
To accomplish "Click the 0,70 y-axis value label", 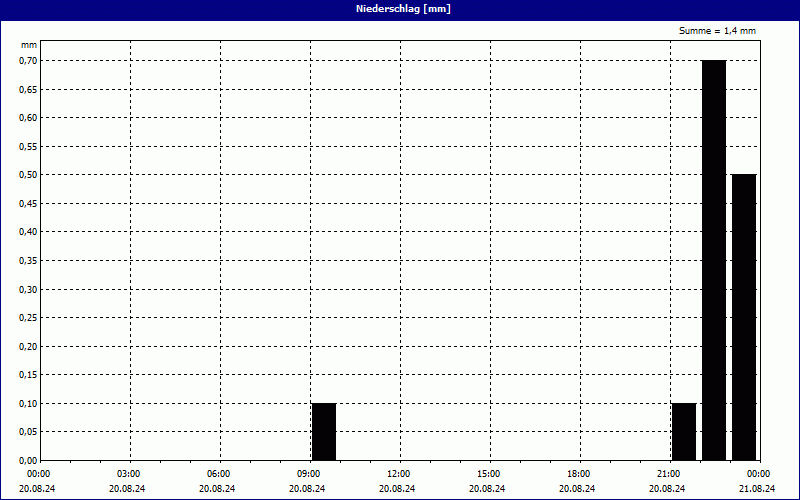I will click(x=27, y=60).
